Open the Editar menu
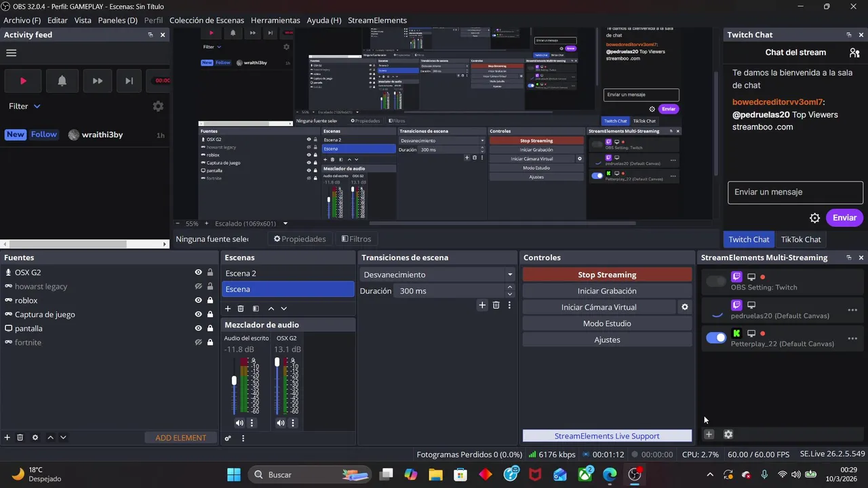The image size is (868, 488). 58,20
